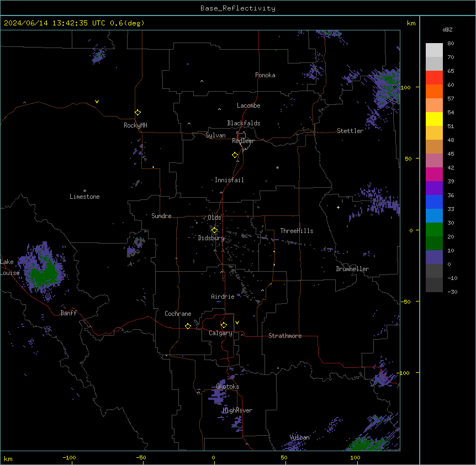Click the Okotoks label

pyautogui.click(x=228, y=387)
